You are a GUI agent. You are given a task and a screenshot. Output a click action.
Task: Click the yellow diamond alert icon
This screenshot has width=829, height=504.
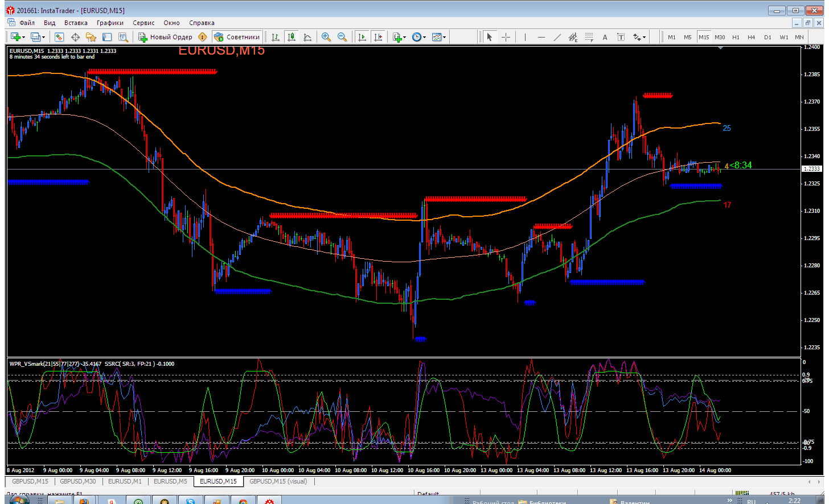tap(202, 37)
